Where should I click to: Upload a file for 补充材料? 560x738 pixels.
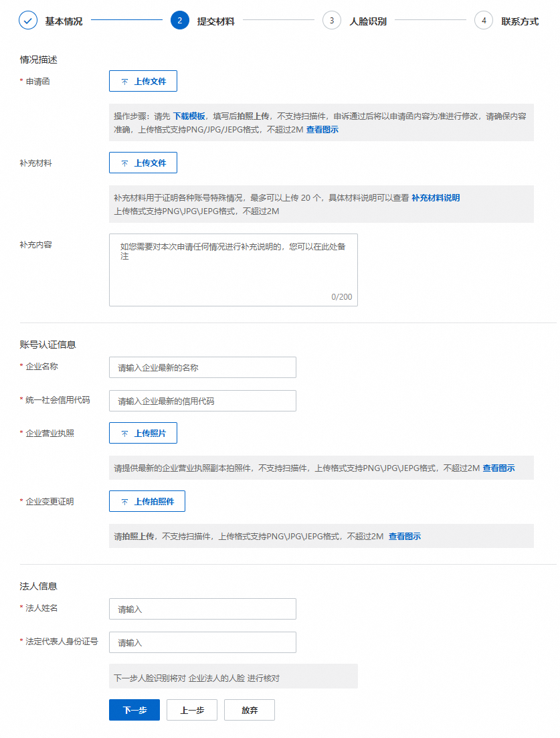tap(143, 163)
